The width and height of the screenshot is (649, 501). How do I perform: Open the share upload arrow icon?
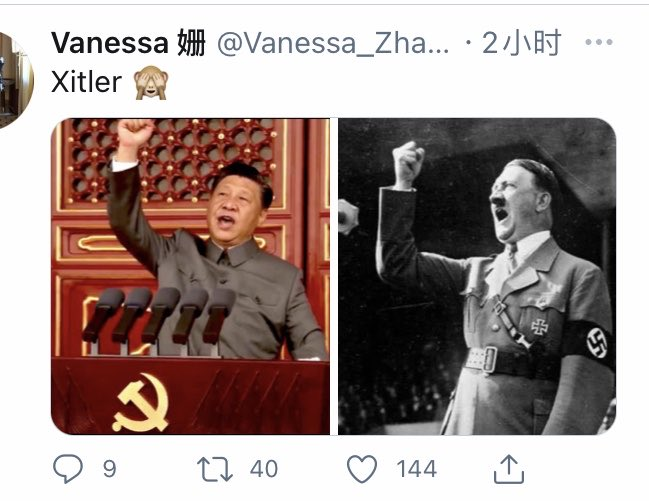click(x=509, y=469)
